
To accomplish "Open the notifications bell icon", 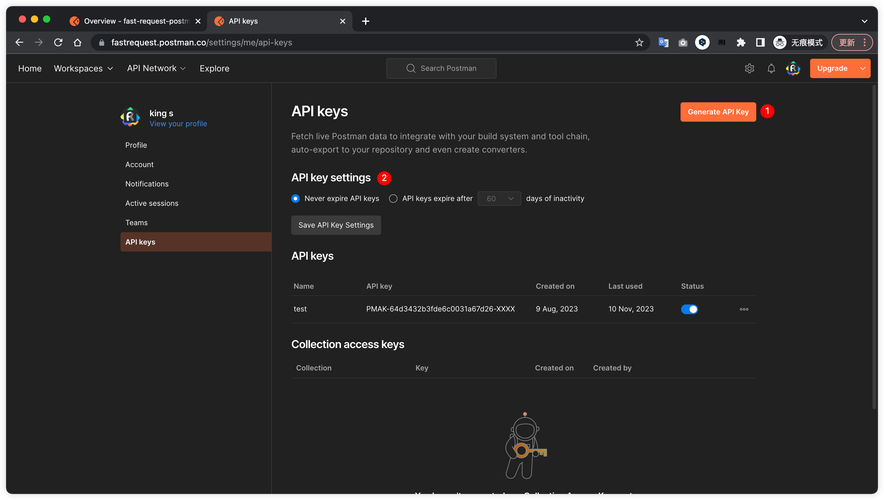I will pos(771,69).
